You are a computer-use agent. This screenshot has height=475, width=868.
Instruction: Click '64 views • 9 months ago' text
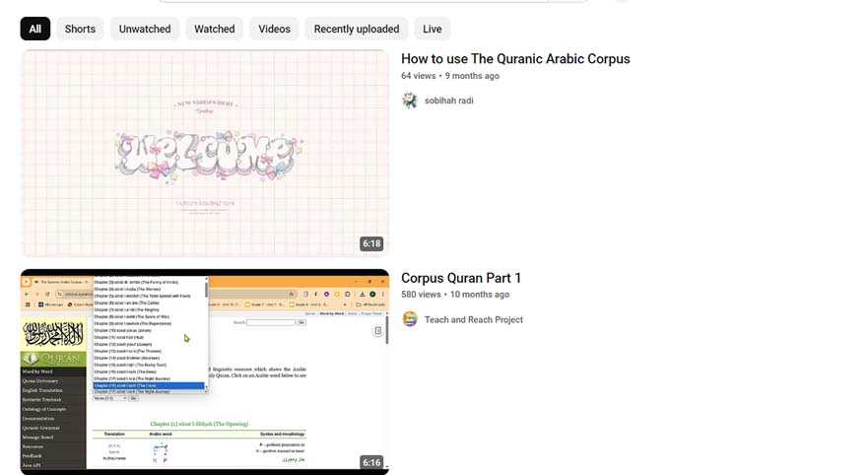click(450, 76)
